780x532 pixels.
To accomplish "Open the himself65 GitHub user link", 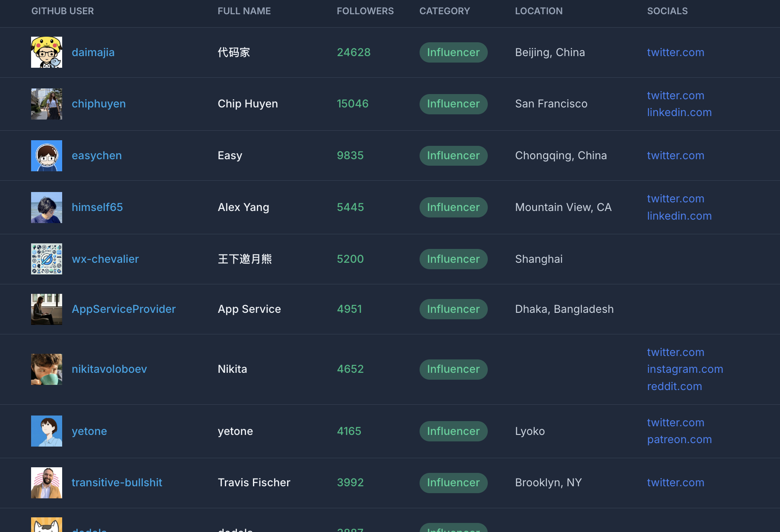I will 97,208.
